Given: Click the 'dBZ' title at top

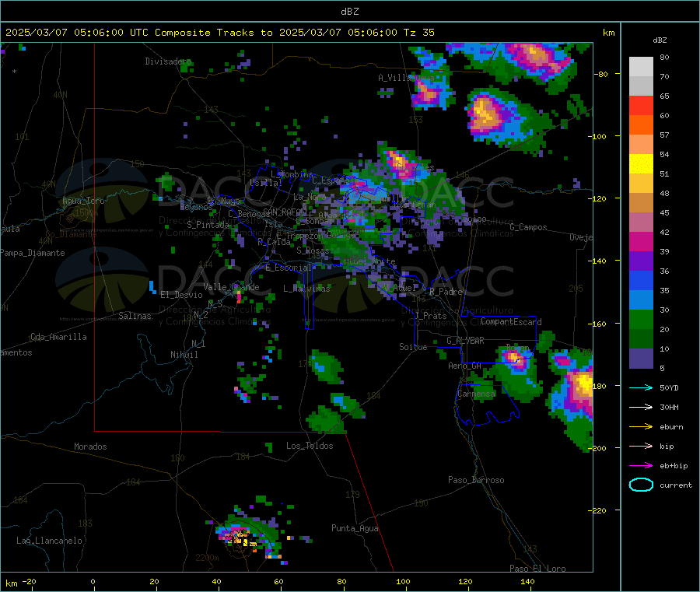Looking at the screenshot, I should 349,12.
